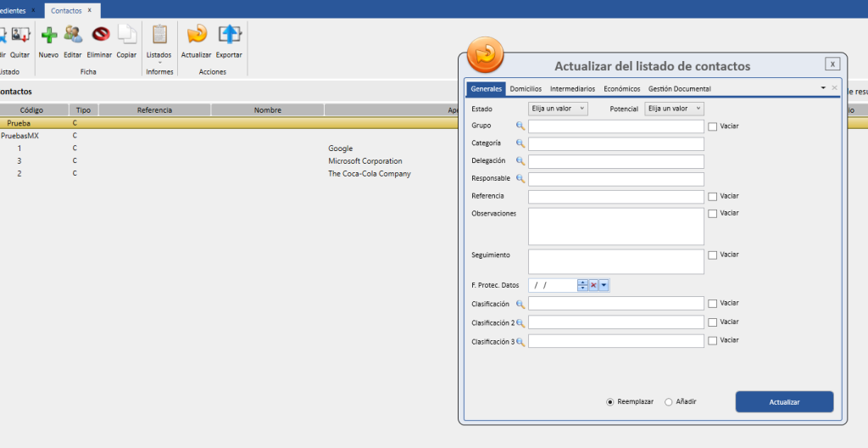Image resolution: width=868 pixels, height=448 pixels.
Task: Click the Actualizar toolbar icon
Action: (x=196, y=35)
